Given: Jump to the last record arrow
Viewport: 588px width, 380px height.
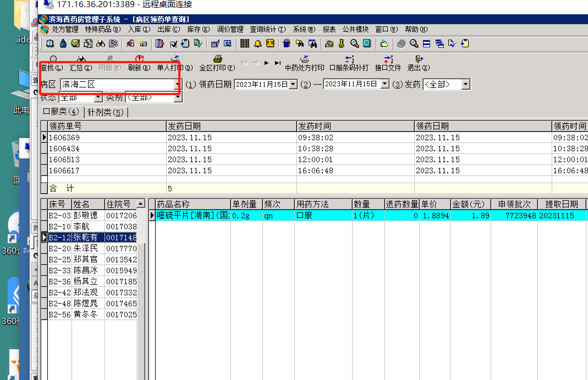Looking at the screenshot, I should coord(278,63).
